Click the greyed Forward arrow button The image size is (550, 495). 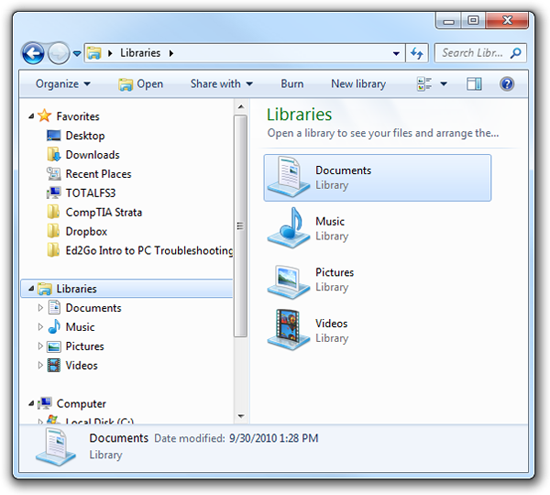click(59, 53)
